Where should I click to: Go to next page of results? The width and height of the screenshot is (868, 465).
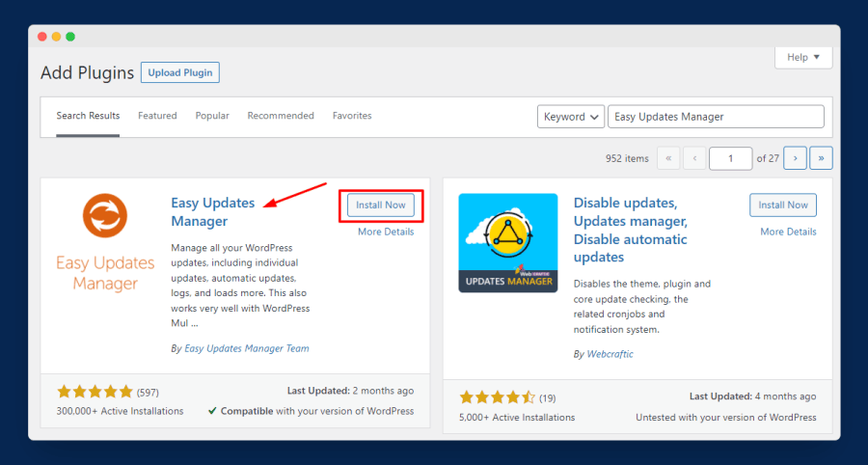795,158
